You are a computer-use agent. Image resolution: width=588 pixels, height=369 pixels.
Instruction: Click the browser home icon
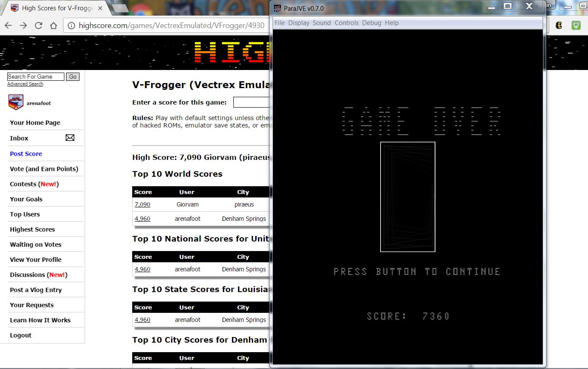pos(54,25)
